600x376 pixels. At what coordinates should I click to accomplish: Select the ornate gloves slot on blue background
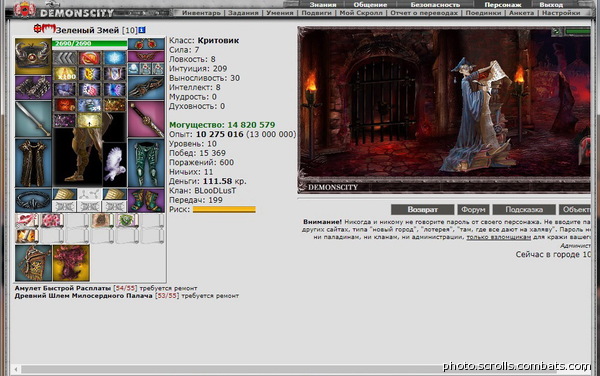click(146, 88)
